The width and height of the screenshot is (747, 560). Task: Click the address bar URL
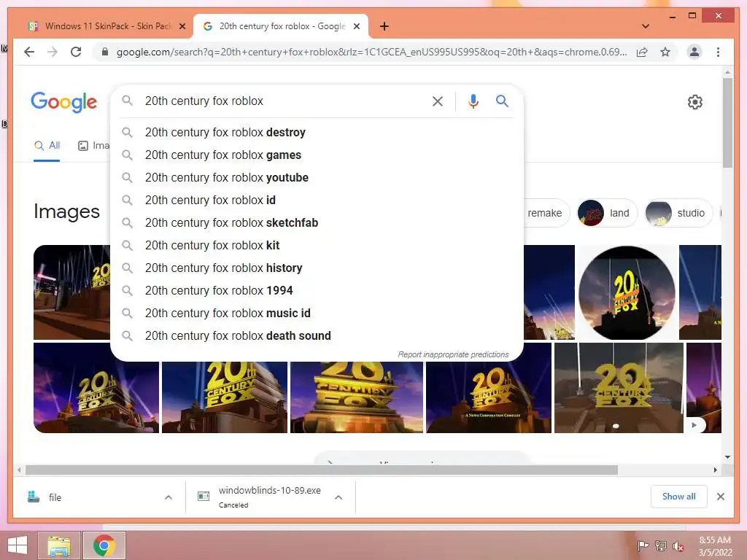coord(371,52)
